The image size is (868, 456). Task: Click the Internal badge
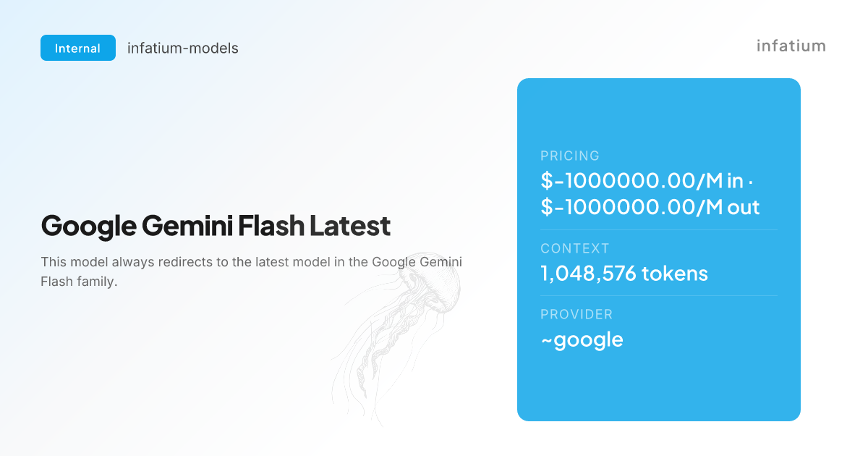pyautogui.click(x=78, y=48)
